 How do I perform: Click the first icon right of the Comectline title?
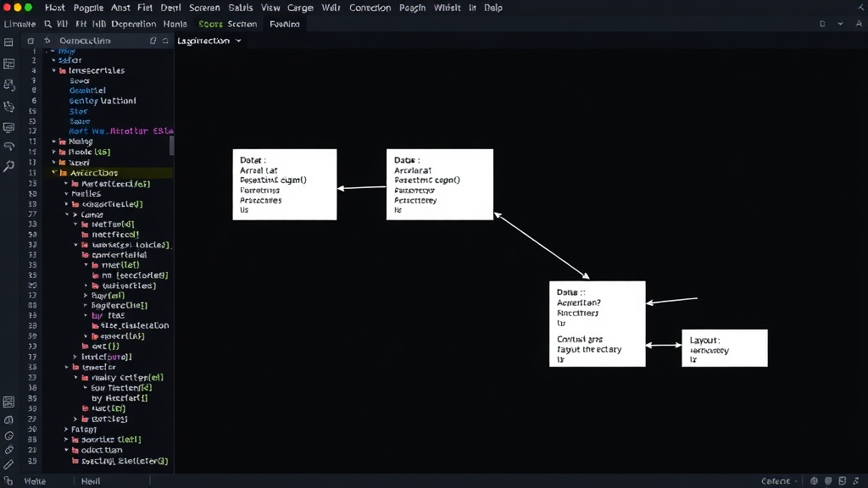[x=153, y=41]
